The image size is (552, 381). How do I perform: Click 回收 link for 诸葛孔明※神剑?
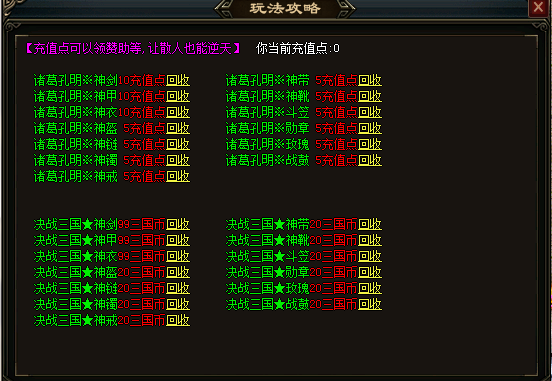[x=178, y=81]
